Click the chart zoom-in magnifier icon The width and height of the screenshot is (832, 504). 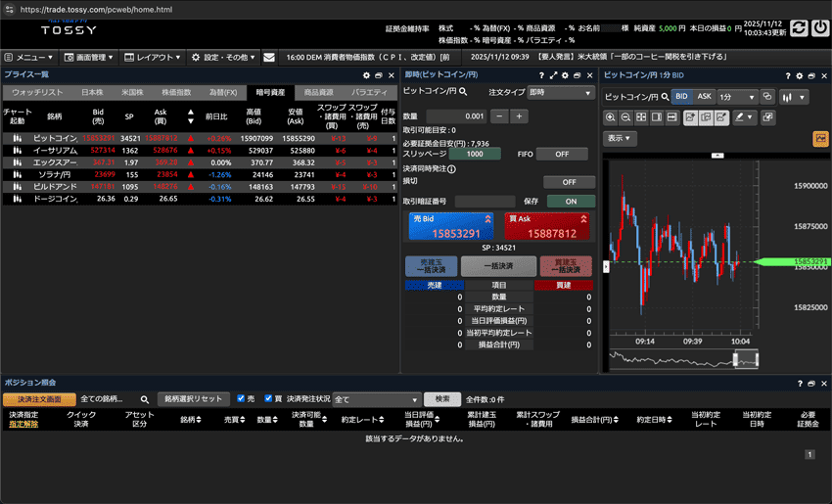pos(611,117)
